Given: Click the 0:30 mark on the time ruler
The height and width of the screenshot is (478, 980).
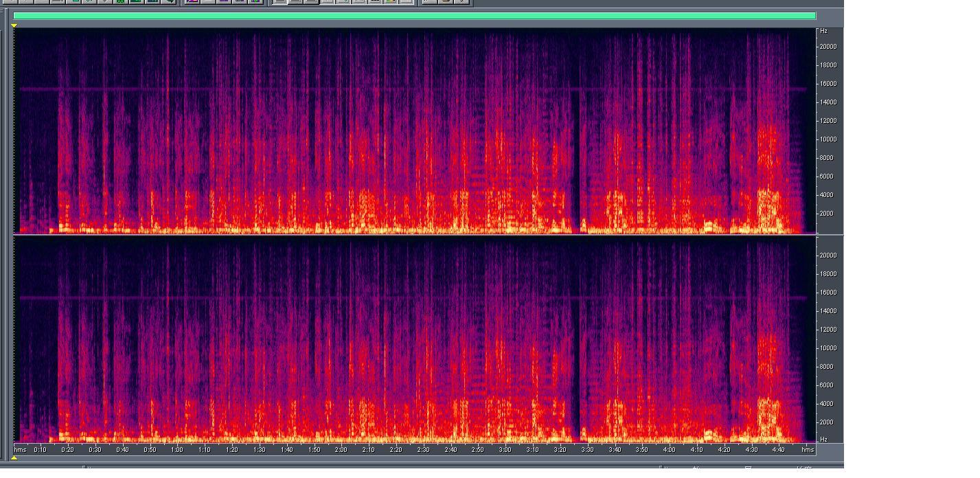Looking at the screenshot, I should pyautogui.click(x=95, y=450).
